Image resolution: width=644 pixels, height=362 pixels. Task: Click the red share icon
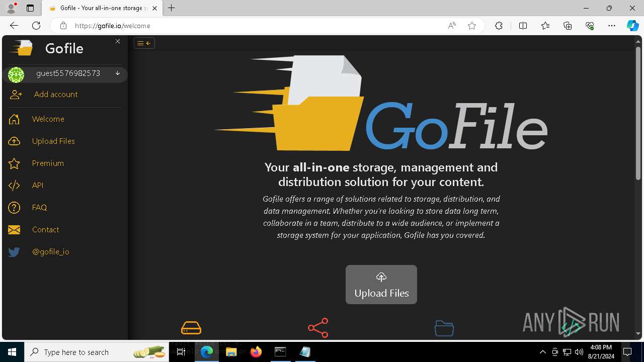318,328
